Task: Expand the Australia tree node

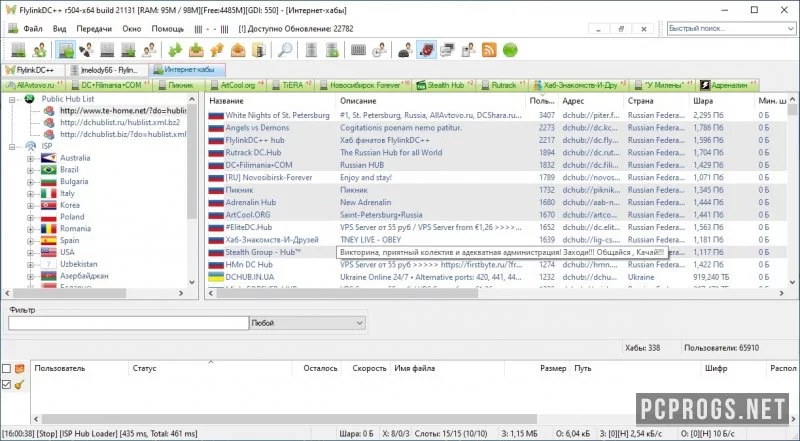Action: coord(30,158)
